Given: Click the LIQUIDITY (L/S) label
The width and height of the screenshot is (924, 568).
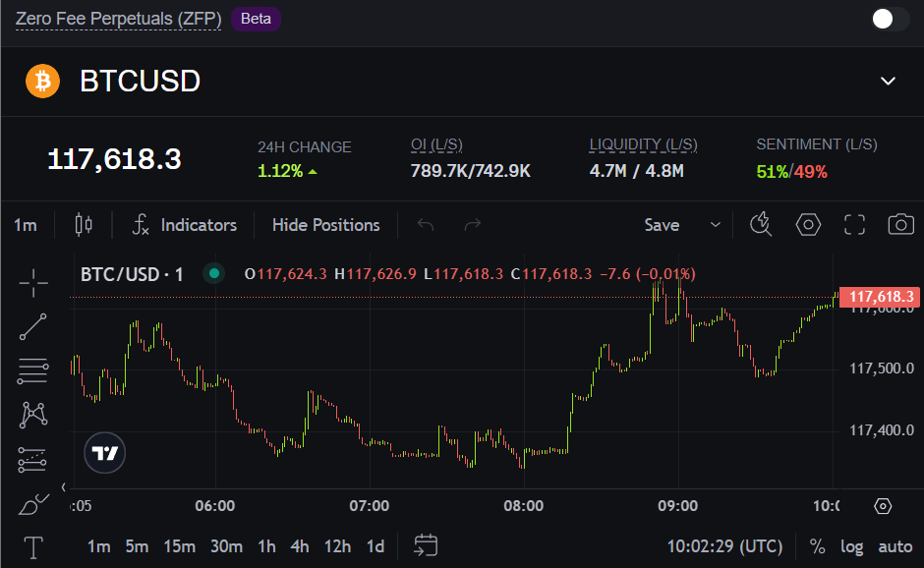Looking at the screenshot, I should (644, 144).
